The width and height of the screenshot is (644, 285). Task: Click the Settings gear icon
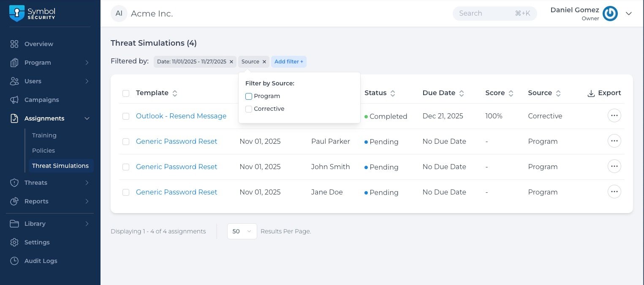tap(14, 242)
